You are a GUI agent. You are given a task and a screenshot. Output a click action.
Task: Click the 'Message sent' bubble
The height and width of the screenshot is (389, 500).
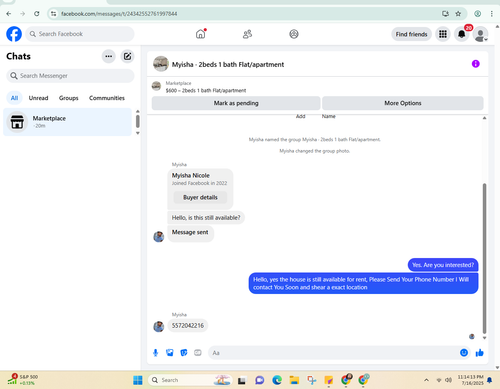(x=190, y=233)
